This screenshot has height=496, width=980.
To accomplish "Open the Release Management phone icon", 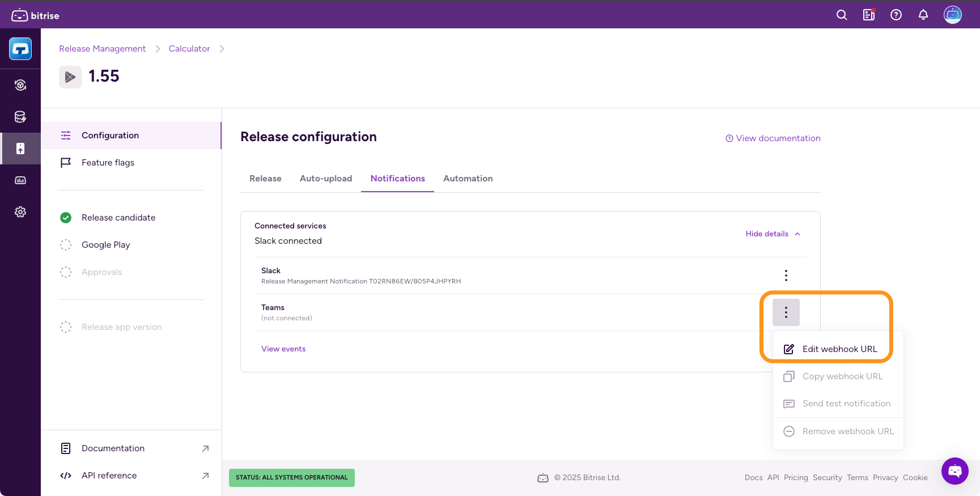I will [20, 149].
